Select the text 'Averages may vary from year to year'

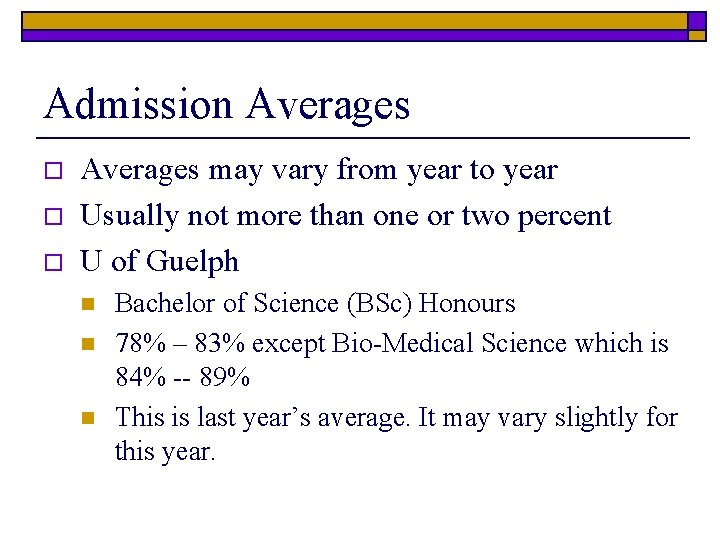319,170
